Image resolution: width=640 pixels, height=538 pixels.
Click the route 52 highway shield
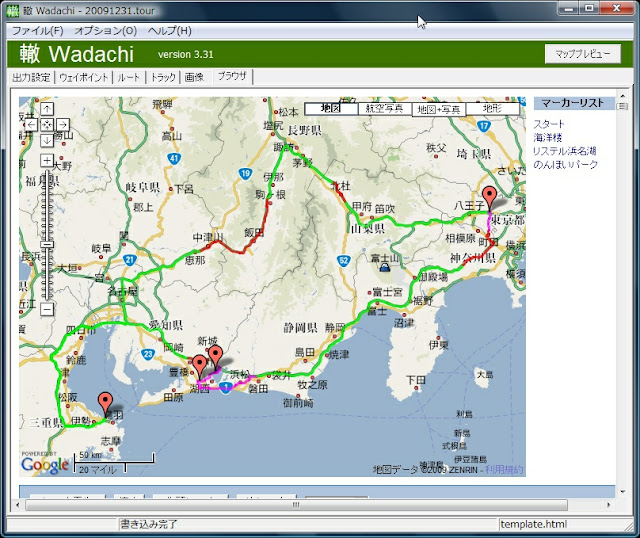tap(344, 260)
